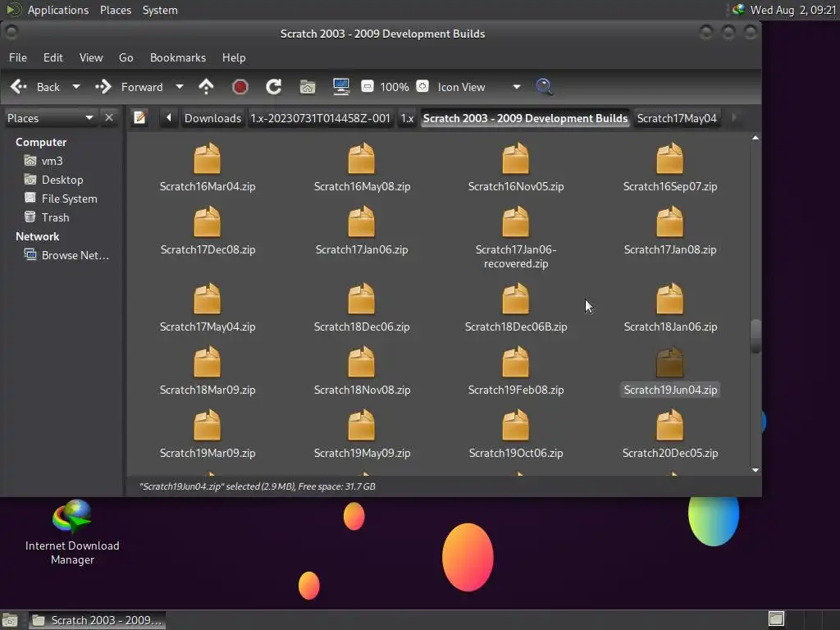Open the Icon View mode dropdown
840x630 pixels.
coord(516,87)
